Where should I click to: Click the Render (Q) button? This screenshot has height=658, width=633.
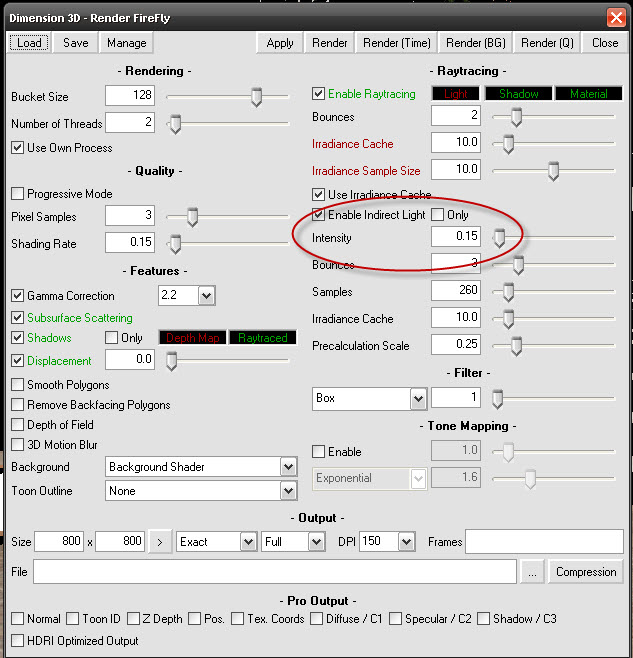pyautogui.click(x=547, y=43)
